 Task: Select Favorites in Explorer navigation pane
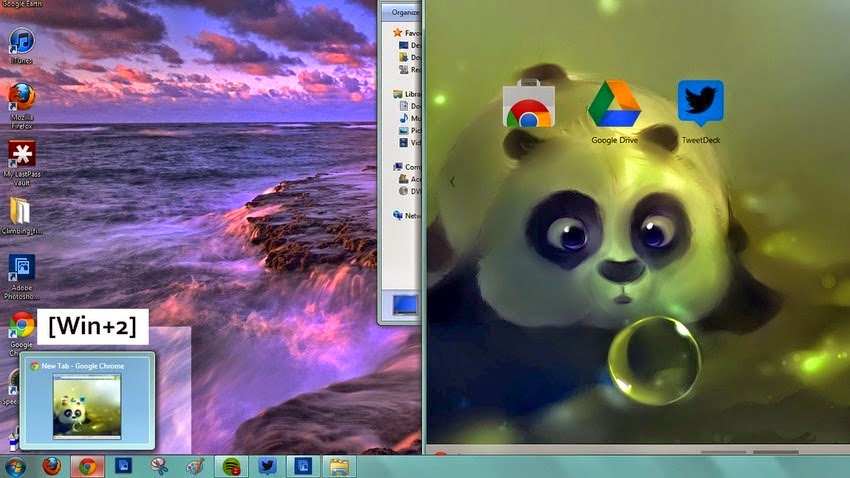tap(407, 33)
